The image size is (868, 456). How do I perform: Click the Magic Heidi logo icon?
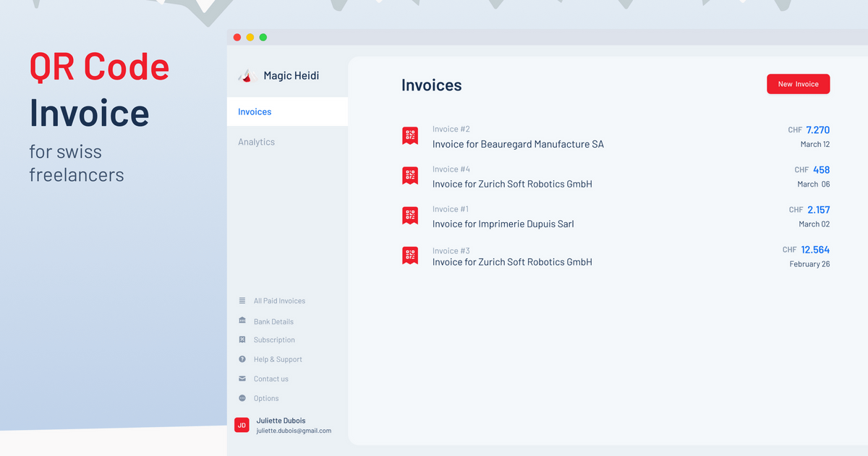click(248, 75)
